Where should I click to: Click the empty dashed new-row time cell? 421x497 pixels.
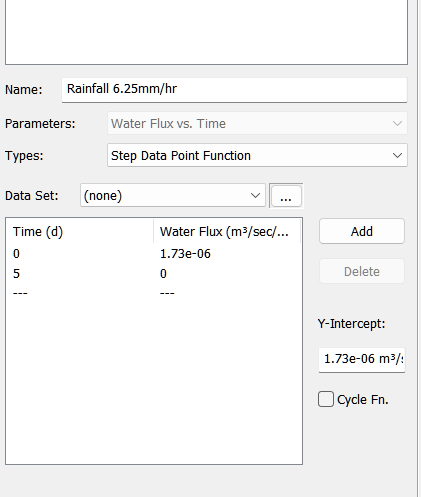[x=20, y=293]
